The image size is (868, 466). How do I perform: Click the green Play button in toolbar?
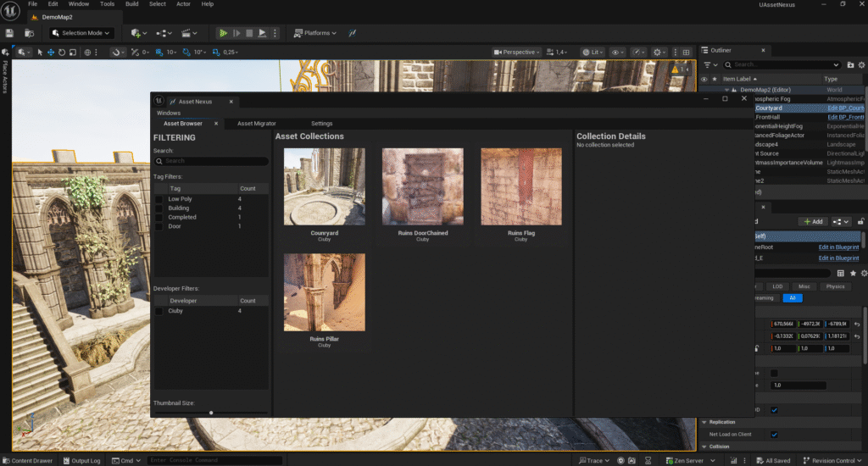click(x=223, y=33)
